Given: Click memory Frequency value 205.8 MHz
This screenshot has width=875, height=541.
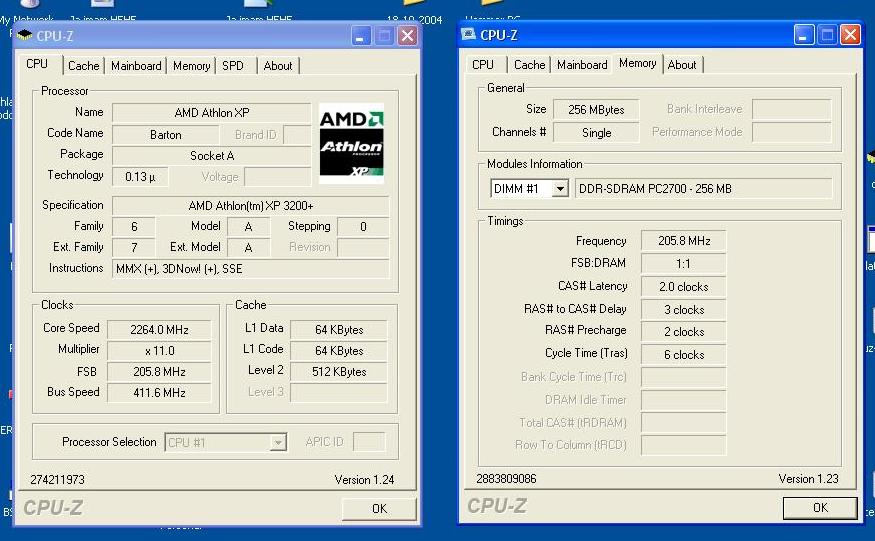Looking at the screenshot, I should 684,241.
